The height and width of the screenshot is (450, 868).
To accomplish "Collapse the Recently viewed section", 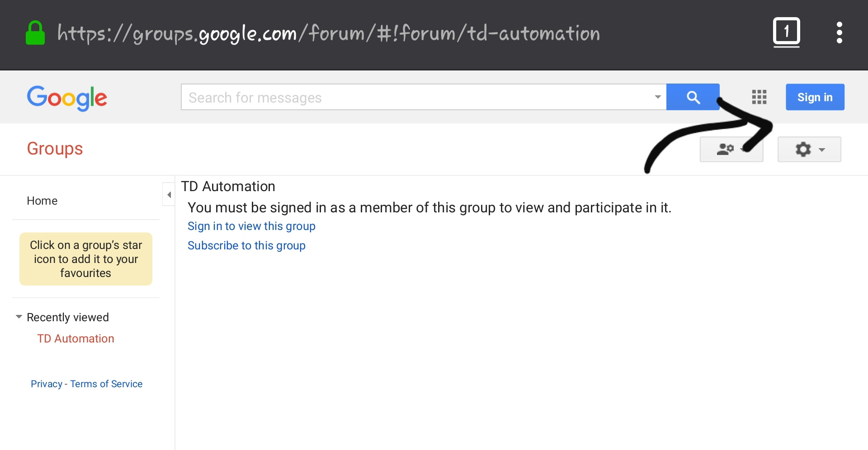I will tap(19, 317).
